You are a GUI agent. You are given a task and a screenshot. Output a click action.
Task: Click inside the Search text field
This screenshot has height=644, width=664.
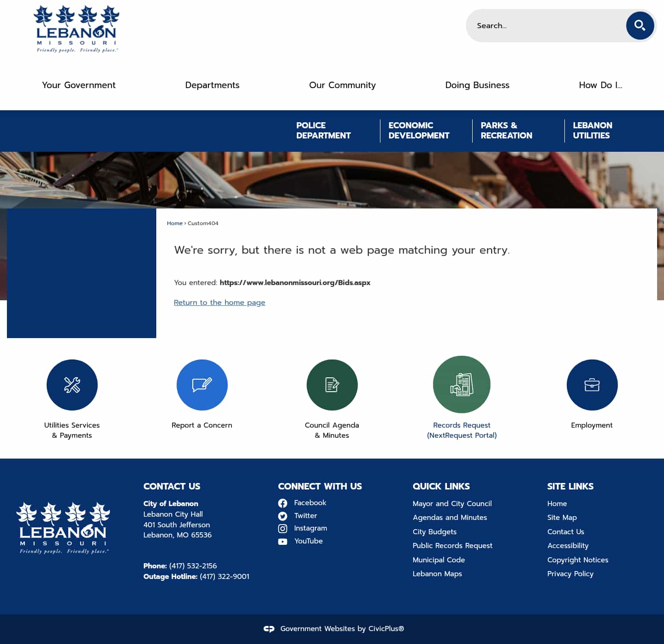[546, 26]
